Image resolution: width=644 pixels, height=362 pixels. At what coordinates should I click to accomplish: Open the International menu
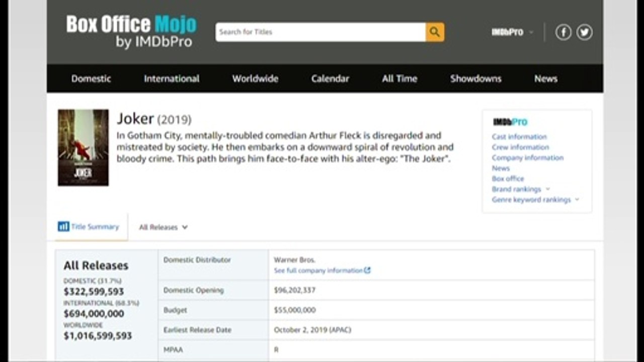click(172, 78)
